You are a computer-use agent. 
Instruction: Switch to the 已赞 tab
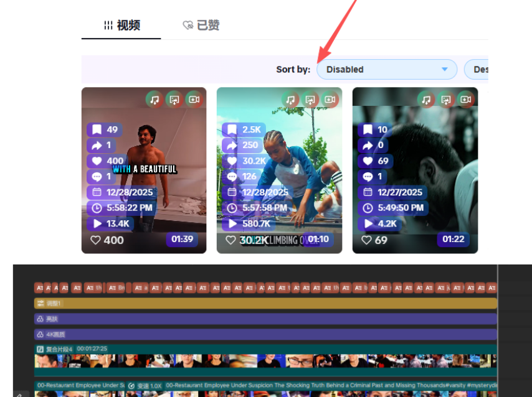(201, 26)
